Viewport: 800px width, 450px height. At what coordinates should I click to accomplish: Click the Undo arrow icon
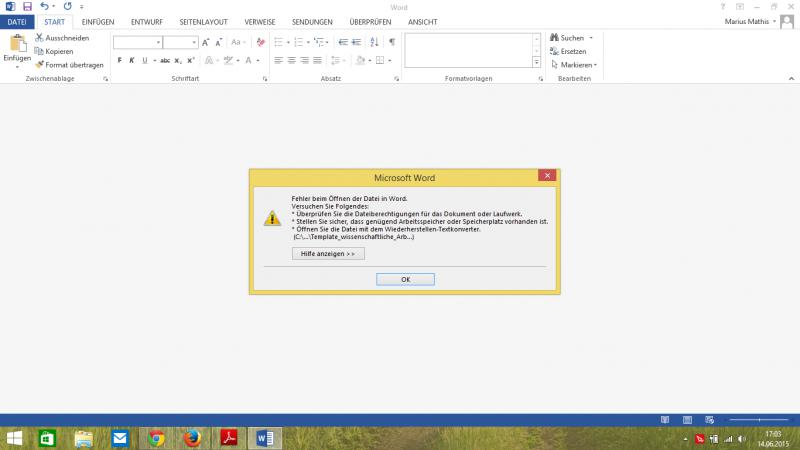[x=45, y=6]
